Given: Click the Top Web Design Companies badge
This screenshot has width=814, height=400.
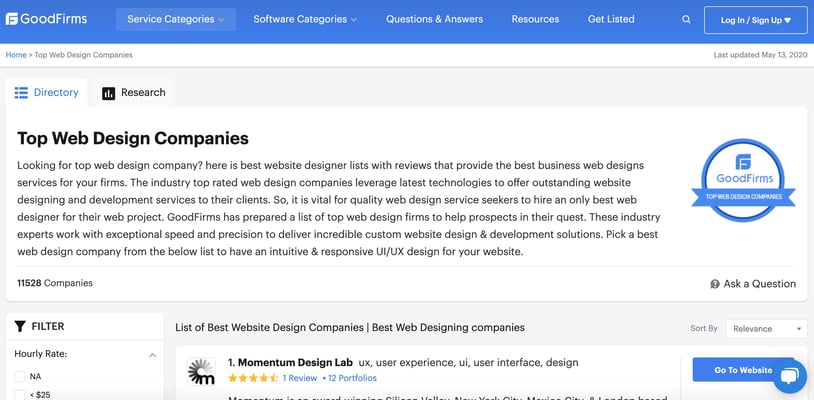Looking at the screenshot, I should click(x=743, y=181).
